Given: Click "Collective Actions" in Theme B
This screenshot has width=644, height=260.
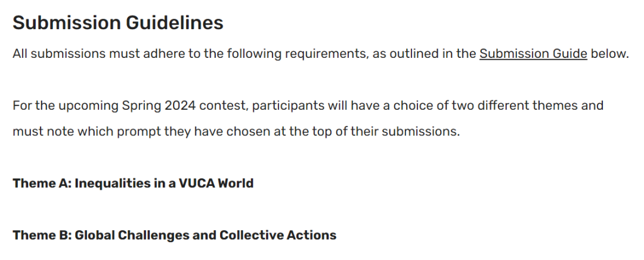Looking at the screenshot, I should (x=278, y=235).
